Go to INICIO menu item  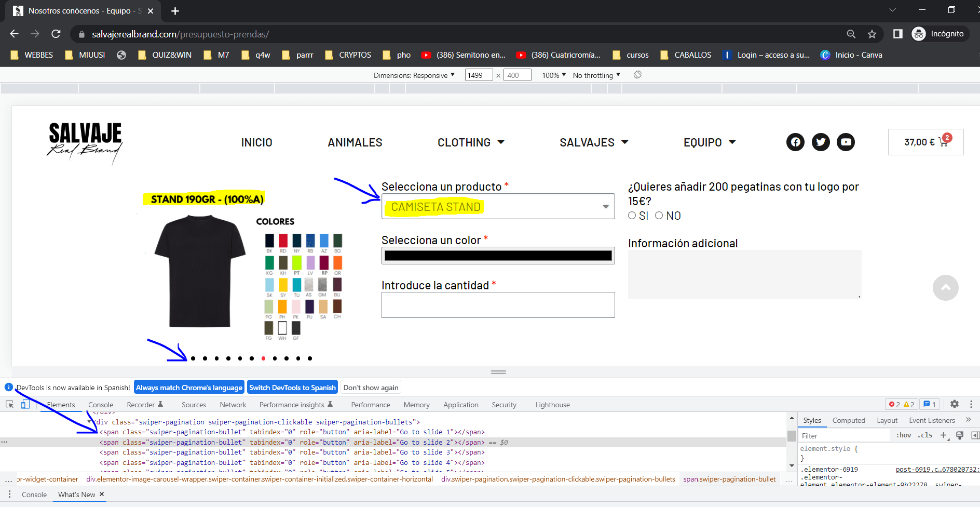pyautogui.click(x=256, y=142)
